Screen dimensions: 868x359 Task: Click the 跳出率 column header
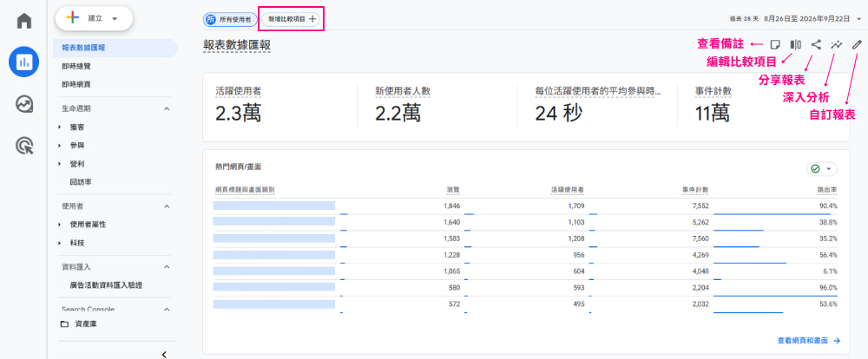pyautogui.click(x=827, y=190)
